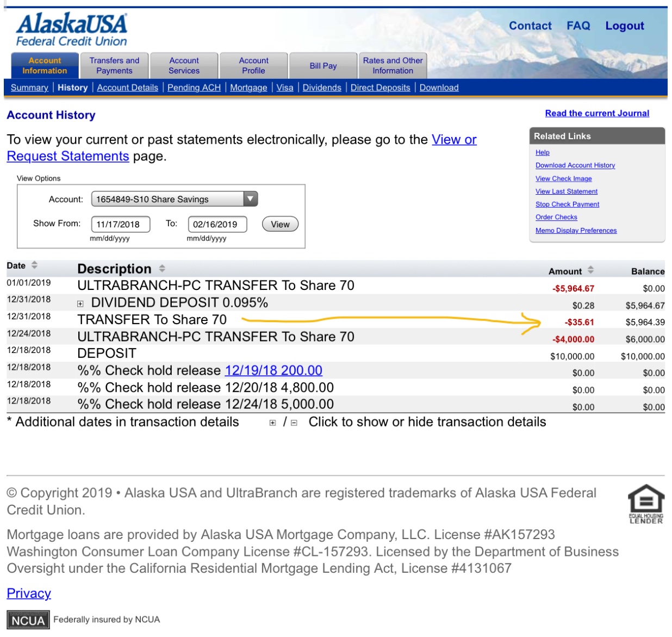Open View Last Statement link
This screenshot has height=637, width=672.
567,191
